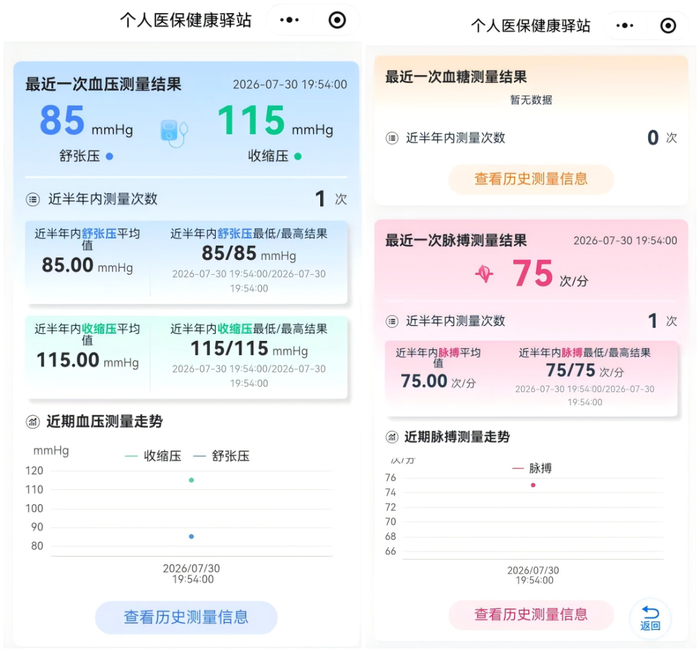This screenshot has height=652, width=700.
Task: Tap the green dot beside 收缩压 label
Action: coord(298,156)
